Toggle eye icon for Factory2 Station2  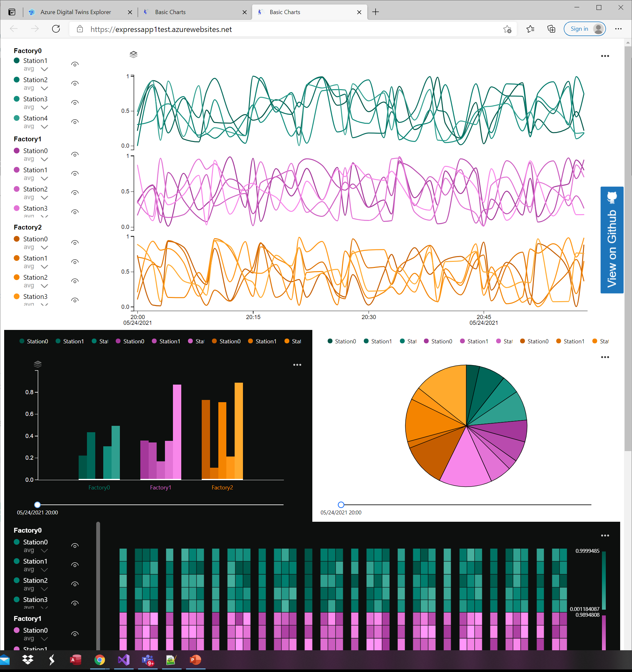click(x=75, y=281)
